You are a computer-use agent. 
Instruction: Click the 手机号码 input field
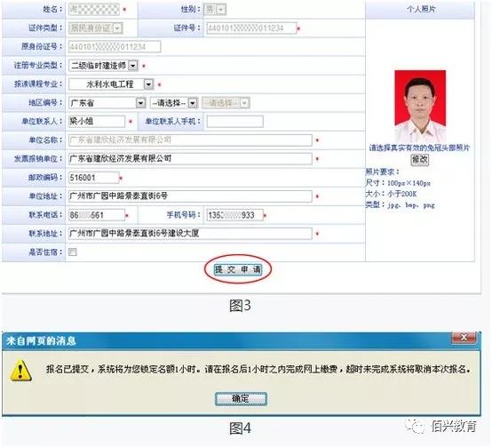(x=235, y=215)
